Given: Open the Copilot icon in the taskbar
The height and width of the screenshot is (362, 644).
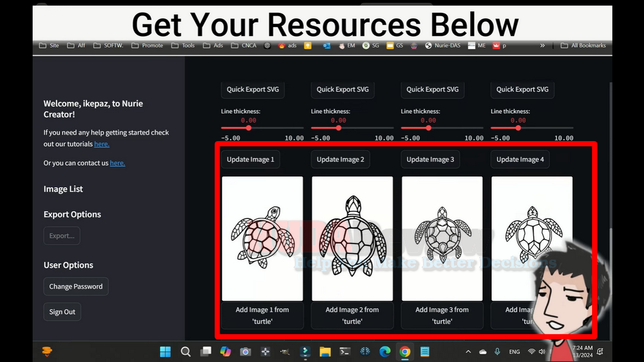Looking at the screenshot, I should click(225, 352).
